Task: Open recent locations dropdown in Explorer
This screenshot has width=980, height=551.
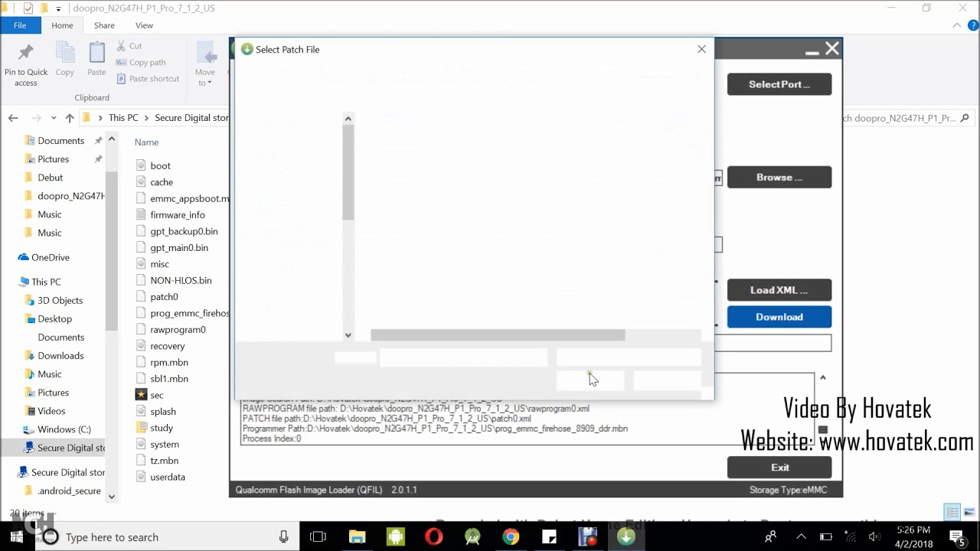Action: pyautogui.click(x=54, y=118)
